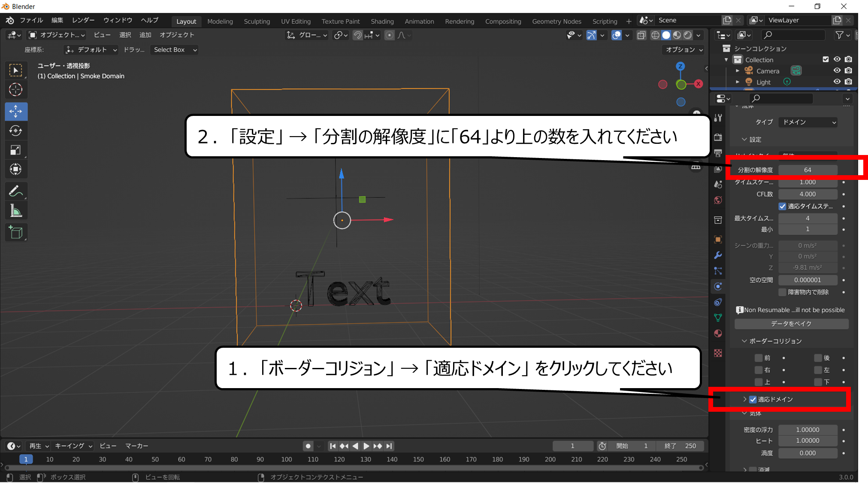Enable the 前 border collision checkbox
This screenshot has width=868, height=483.
tap(759, 358)
